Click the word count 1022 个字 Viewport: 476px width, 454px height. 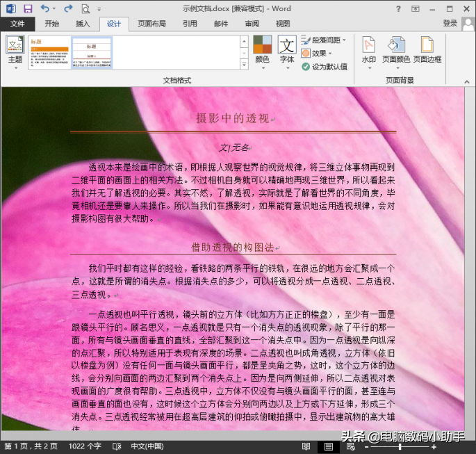click(85, 446)
